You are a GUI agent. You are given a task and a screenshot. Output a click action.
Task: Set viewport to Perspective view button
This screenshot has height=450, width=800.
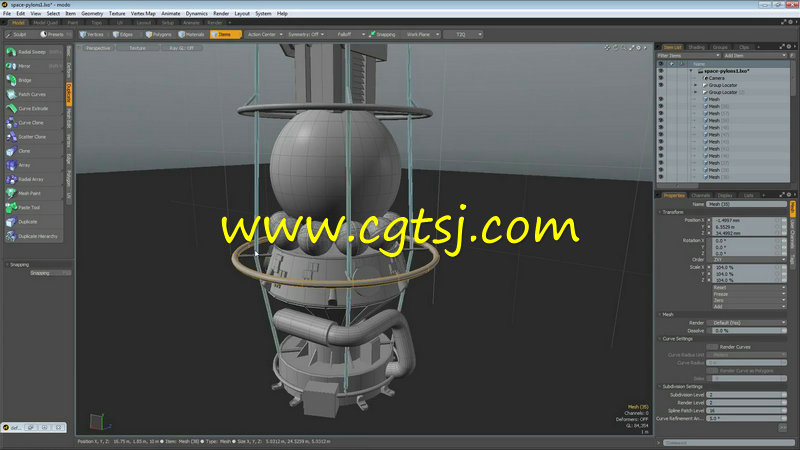point(97,48)
